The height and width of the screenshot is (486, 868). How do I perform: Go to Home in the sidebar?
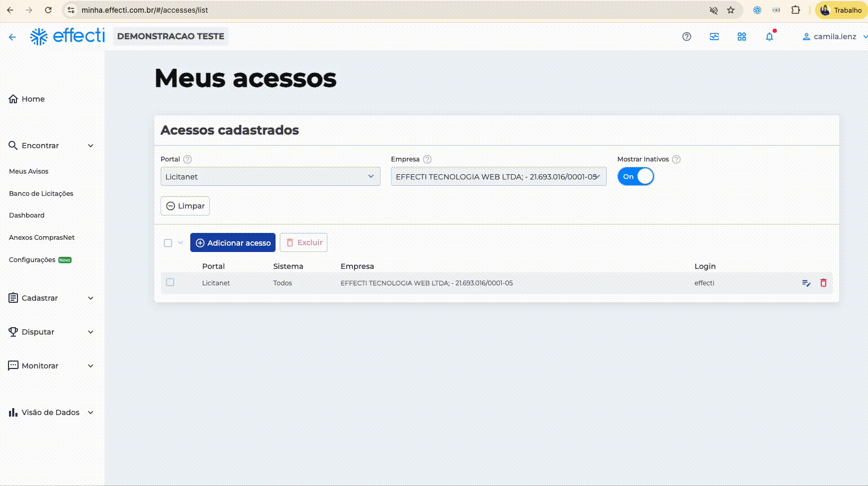(26, 99)
